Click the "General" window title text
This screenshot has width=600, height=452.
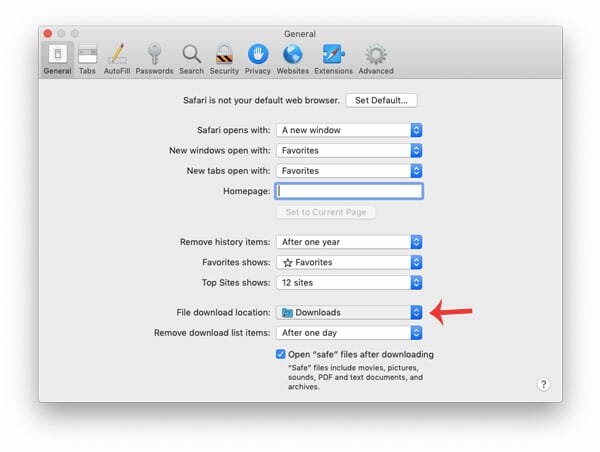(300, 34)
